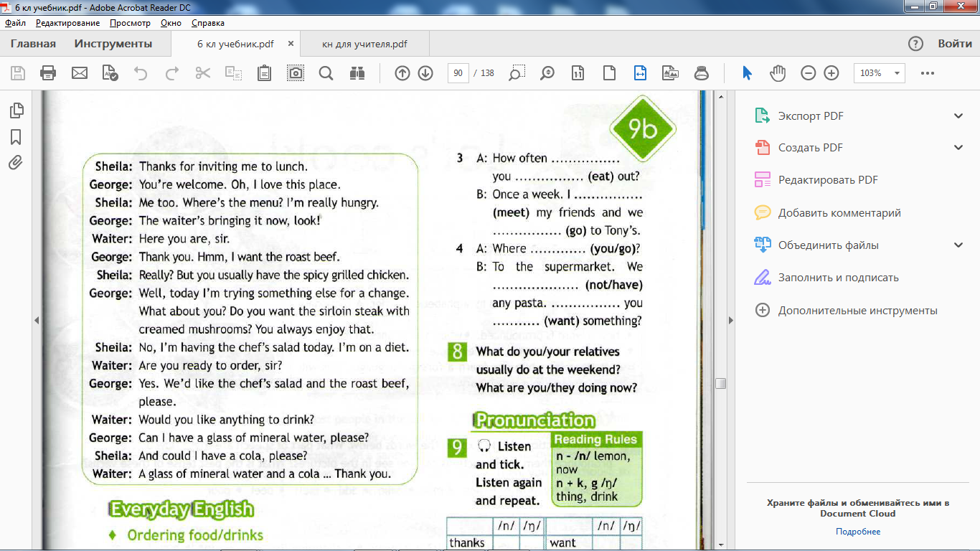Click the send by email envelope icon
980x551 pixels.
(x=79, y=73)
